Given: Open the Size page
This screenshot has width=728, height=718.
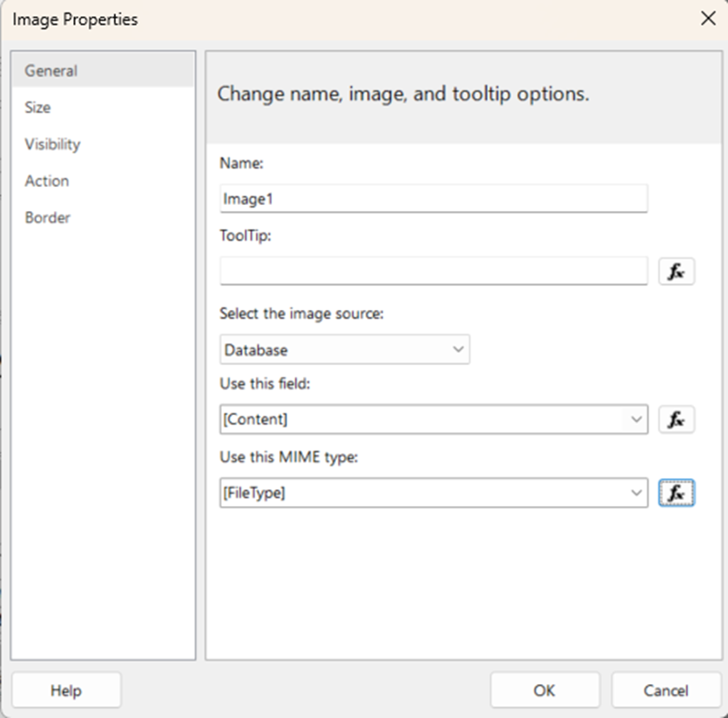Looking at the screenshot, I should [x=37, y=107].
